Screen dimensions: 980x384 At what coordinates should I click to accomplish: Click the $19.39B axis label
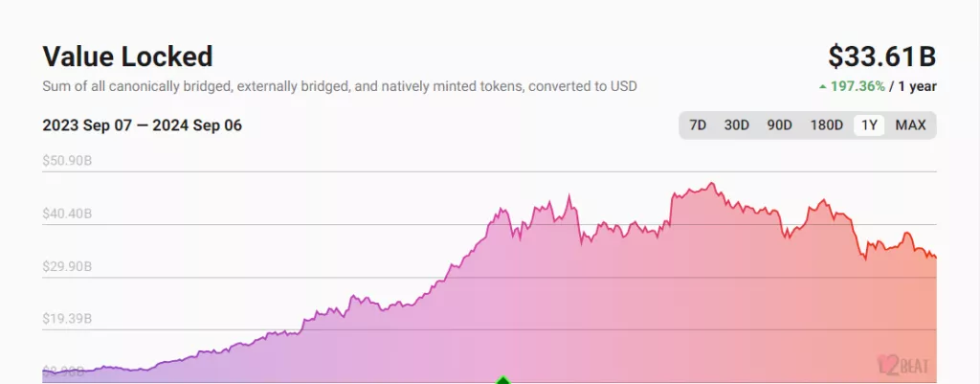pyautogui.click(x=67, y=319)
